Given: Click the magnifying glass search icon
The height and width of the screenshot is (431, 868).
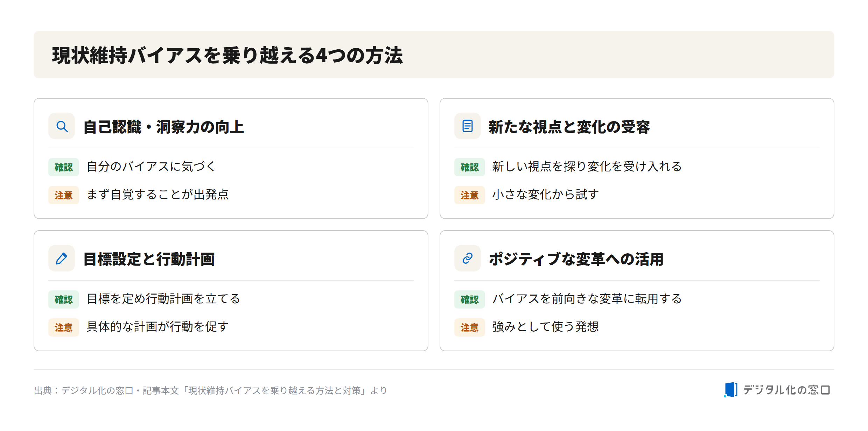Looking at the screenshot, I should tap(62, 126).
